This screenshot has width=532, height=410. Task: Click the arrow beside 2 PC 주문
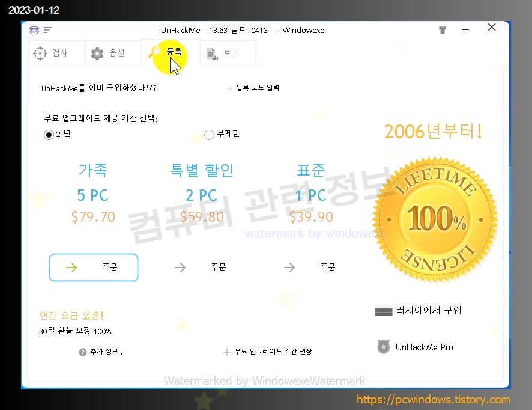pyautogui.click(x=180, y=268)
